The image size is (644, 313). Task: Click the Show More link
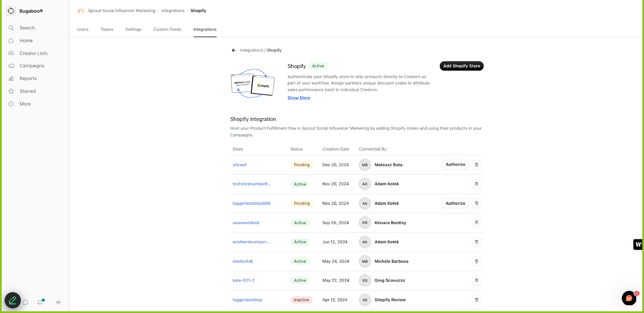coord(299,98)
